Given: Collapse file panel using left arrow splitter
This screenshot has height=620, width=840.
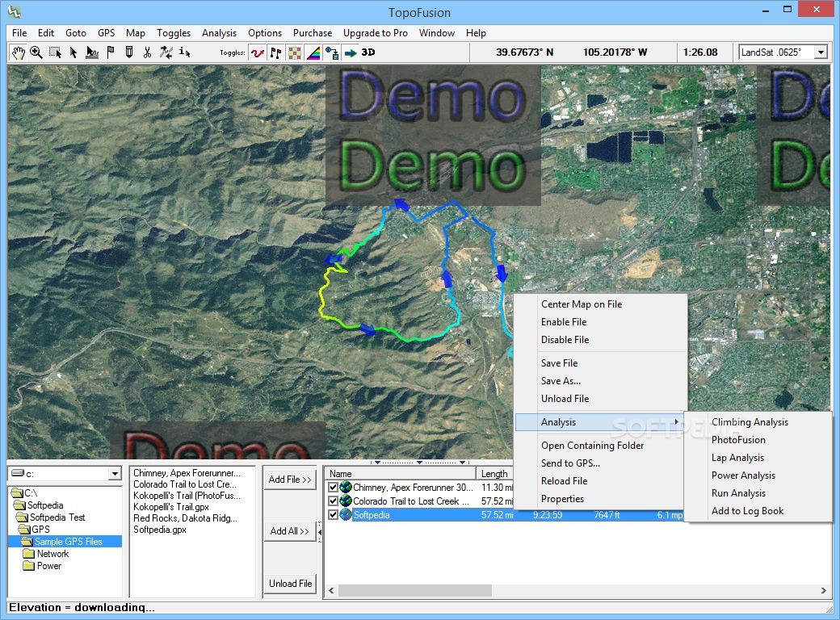Looking at the screenshot, I should (x=320, y=532).
